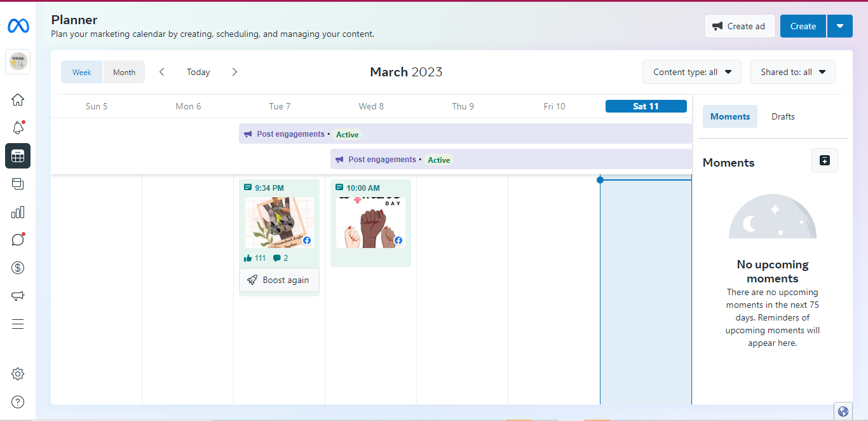Click the Create ad button
The image size is (868, 421).
tap(740, 26)
